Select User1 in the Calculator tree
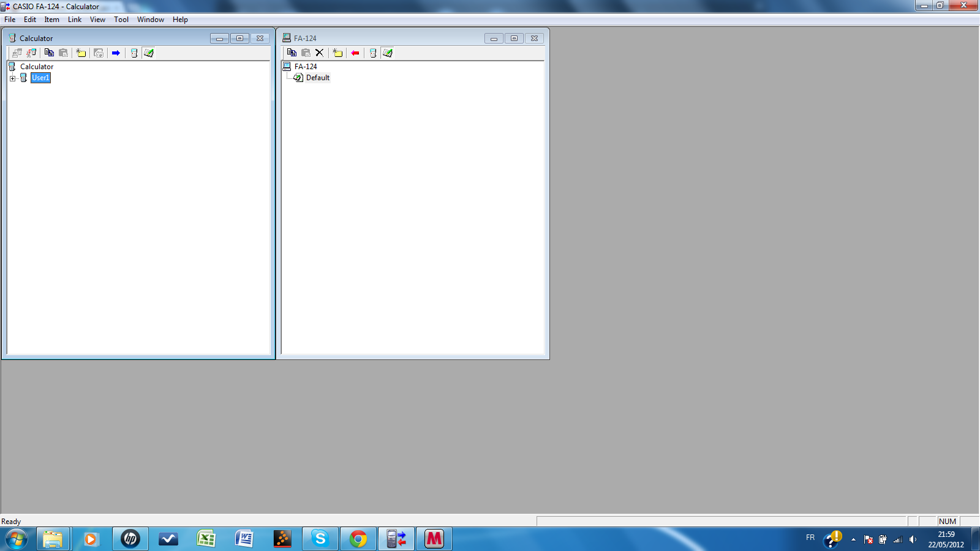The image size is (980, 551). click(x=40, y=78)
